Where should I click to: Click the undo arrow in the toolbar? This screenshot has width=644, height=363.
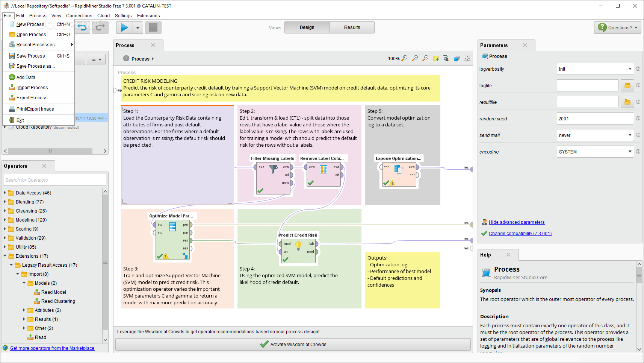click(x=82, y=27)
